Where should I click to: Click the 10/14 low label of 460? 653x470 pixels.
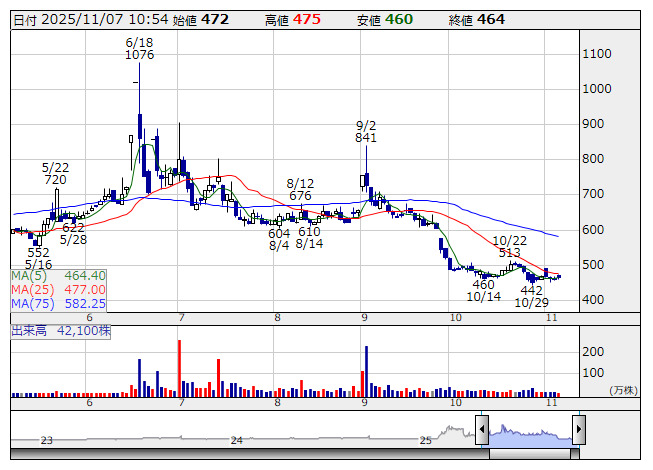click(484, 291)
